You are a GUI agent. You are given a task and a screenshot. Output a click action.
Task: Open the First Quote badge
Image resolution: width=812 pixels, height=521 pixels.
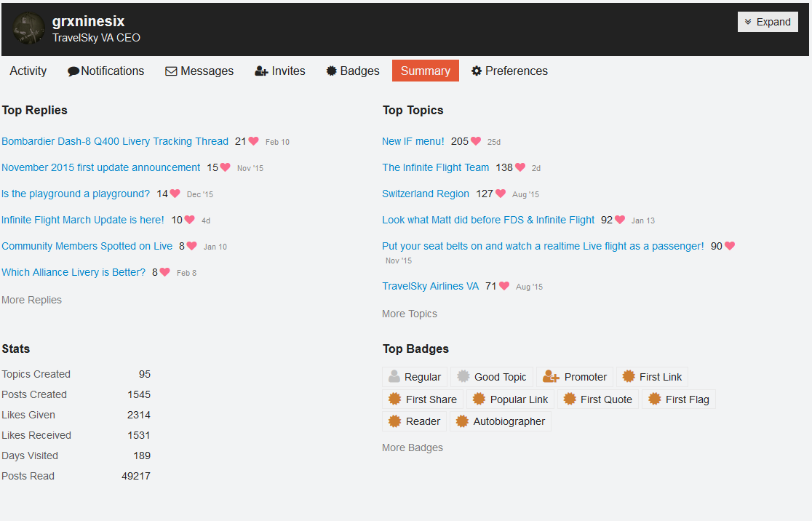click(x=598, y=399)
